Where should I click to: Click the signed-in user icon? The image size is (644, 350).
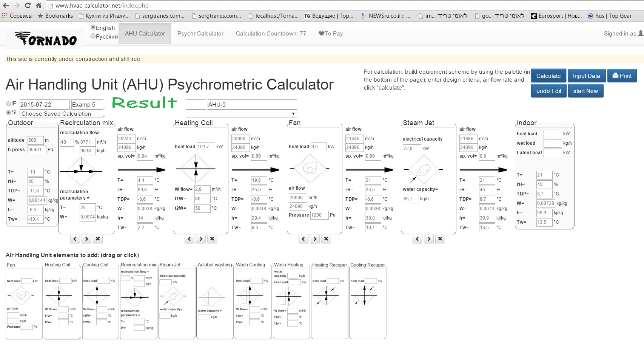(641, 33)
